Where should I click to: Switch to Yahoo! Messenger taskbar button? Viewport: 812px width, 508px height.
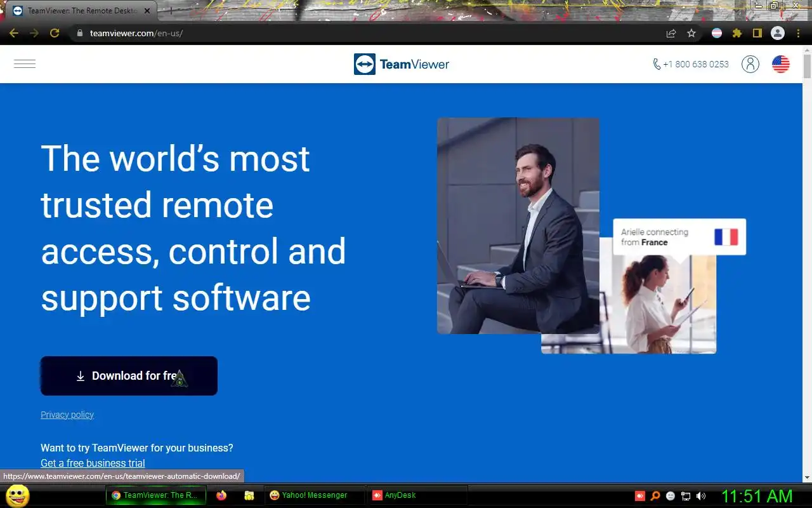[315, 495]
